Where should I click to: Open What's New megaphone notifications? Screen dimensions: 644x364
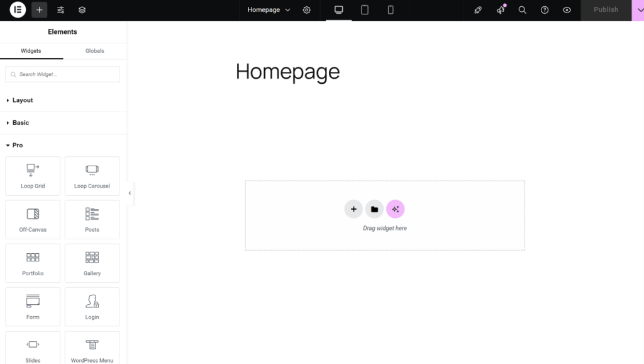click(500, 10)
